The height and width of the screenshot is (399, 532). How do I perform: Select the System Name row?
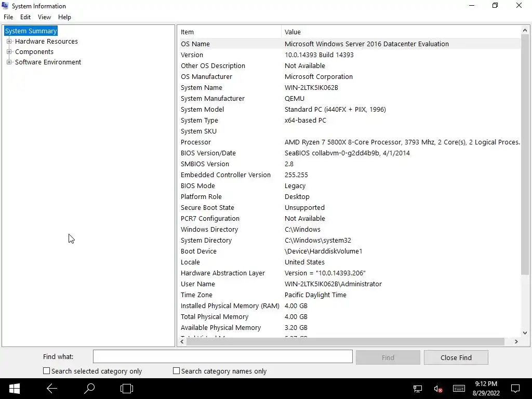(x=350, y=87)
